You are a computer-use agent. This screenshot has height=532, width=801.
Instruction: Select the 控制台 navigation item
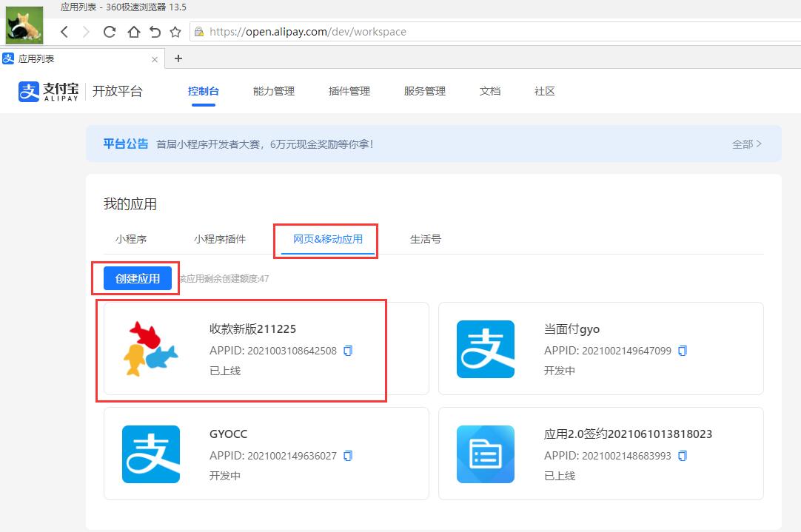pyautogui.click(x=204, y=92)
